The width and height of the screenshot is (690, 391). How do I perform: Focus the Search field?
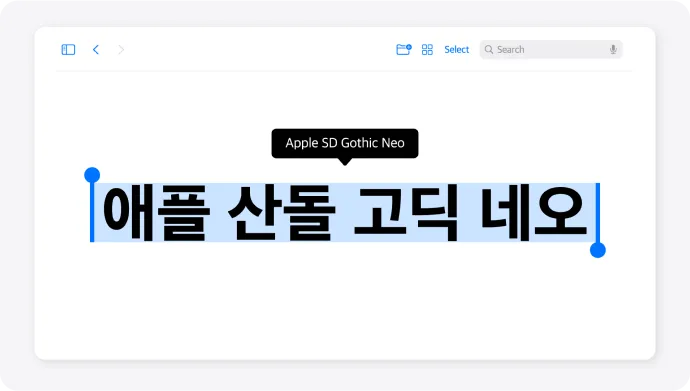551,50
